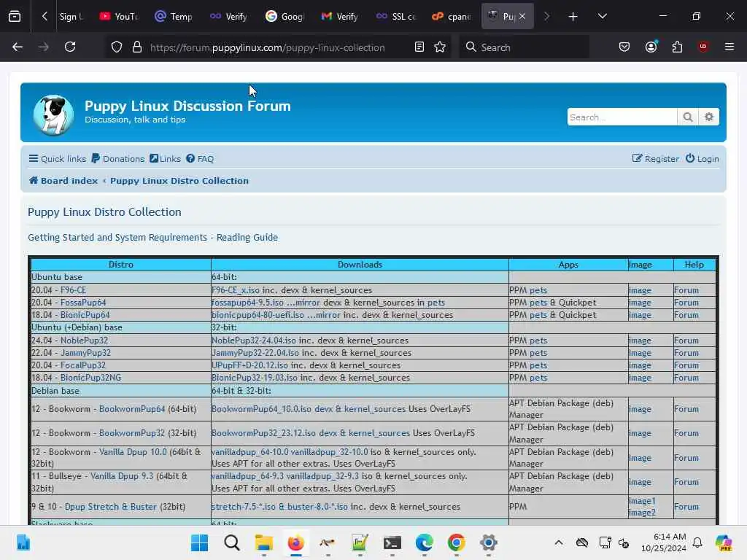747x560 pixels.
Task: Open Firefox View icon at tab strip start
Action: pyautogui.click(x=15, y=17)
